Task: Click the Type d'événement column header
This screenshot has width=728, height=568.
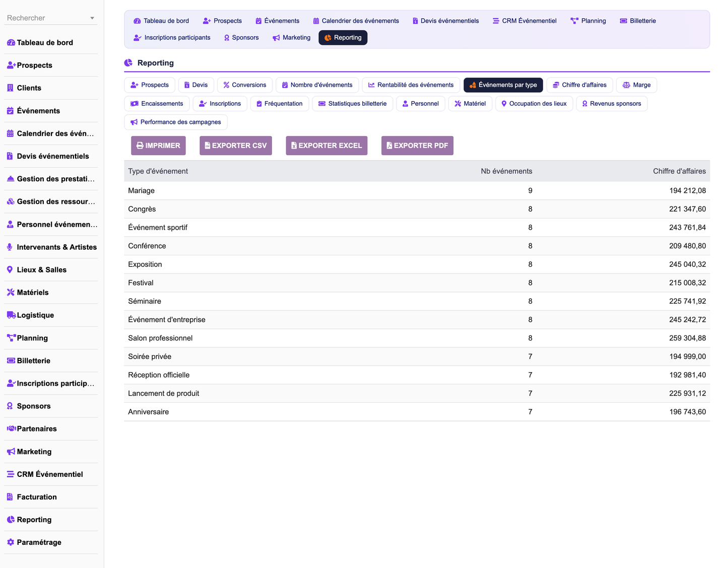Action: click(x=158, y=171)
